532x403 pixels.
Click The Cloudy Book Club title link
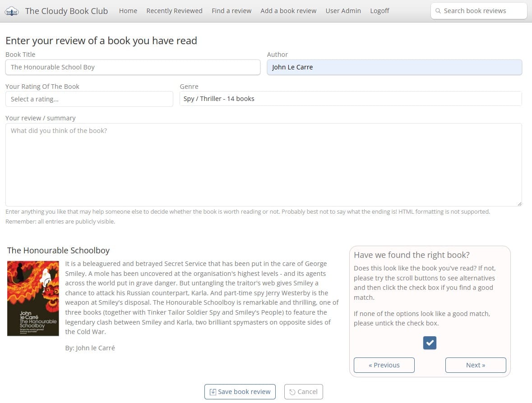point(66,11)
